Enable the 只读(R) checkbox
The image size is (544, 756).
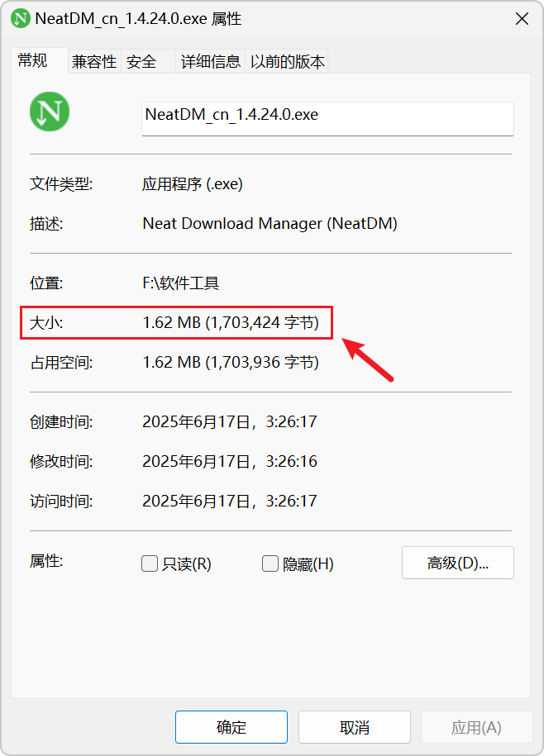[x=150, y=563]
